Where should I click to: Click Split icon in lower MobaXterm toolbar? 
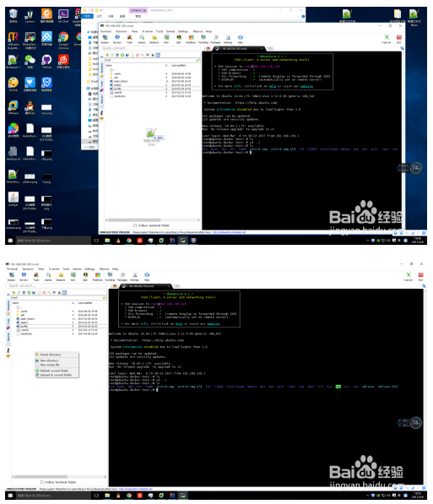click(85, 276)
